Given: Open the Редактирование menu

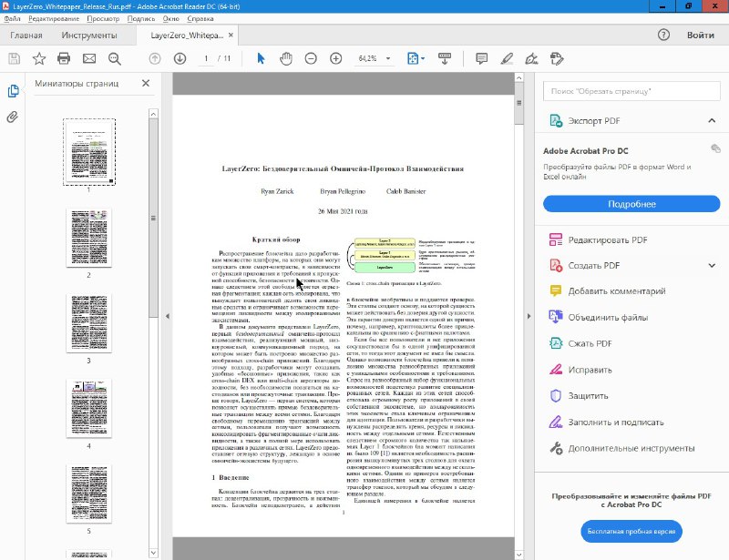Looking at the screenshot, I should pyautogui.click(x=53, y=18).
